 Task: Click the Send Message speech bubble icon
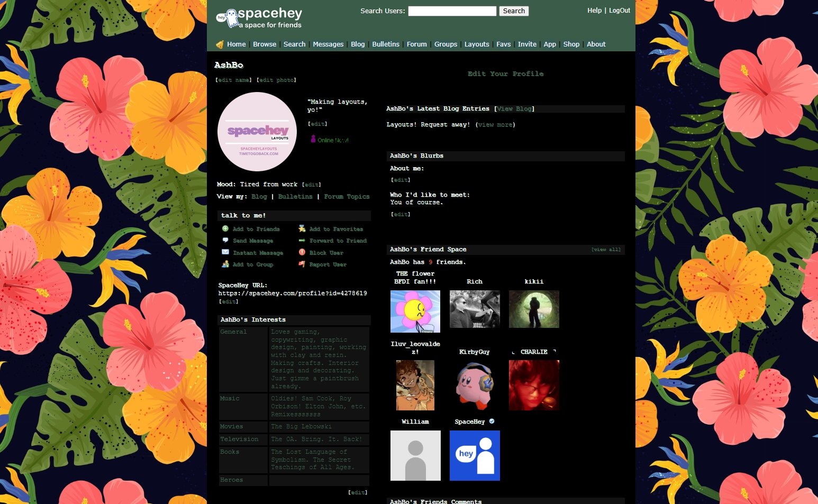pos(225,241)
